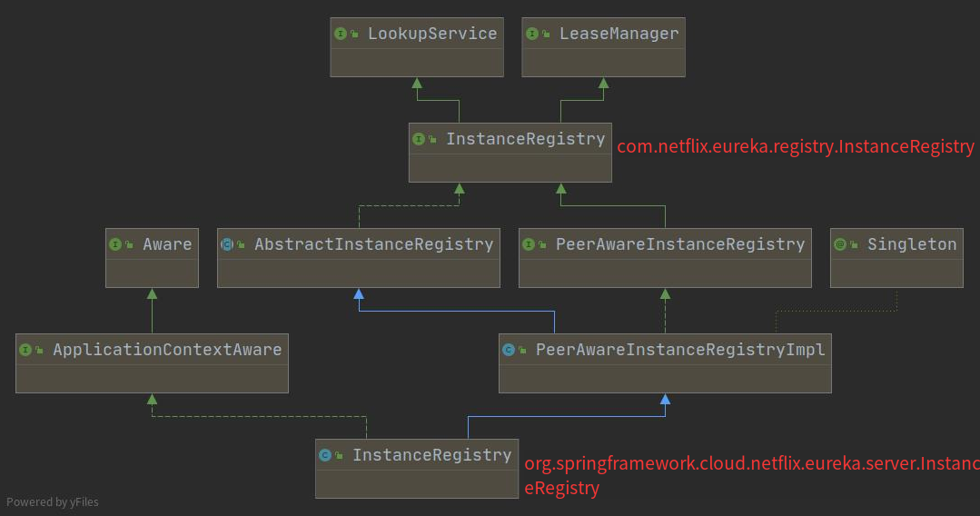This screenshot has height=516, width=980.
Task: Click the abstract class icon on AbstractInstanceRegistry
Action: tap(227, 244)
